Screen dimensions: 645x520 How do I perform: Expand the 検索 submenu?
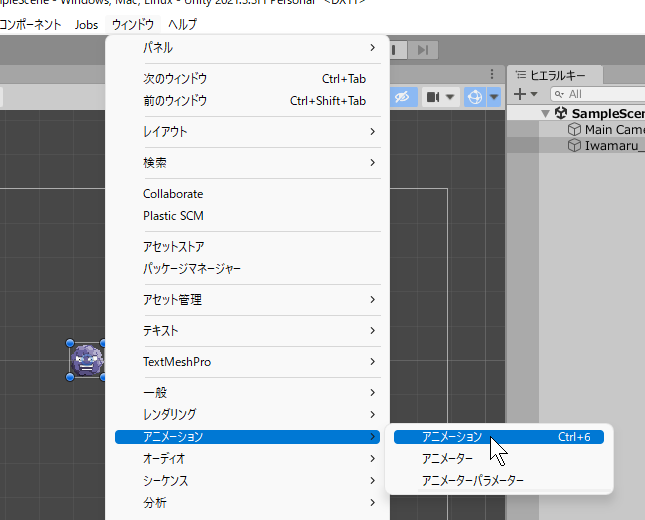click(x=247, y=163)
